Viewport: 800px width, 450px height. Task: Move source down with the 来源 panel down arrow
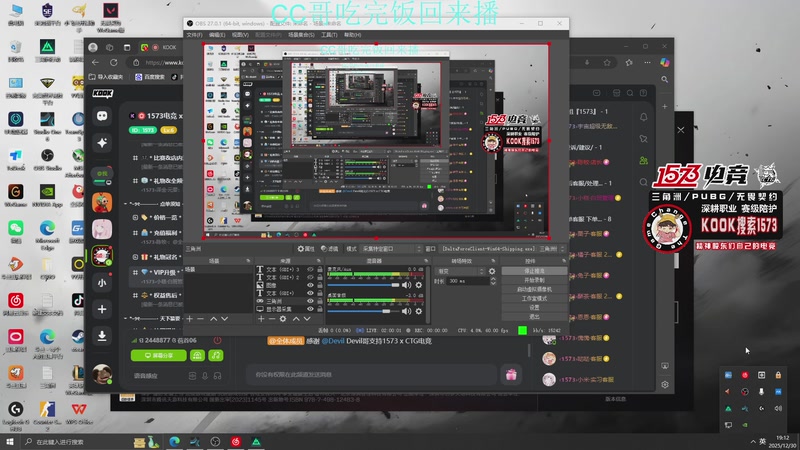pyautogui.click(x=307, y=319)
